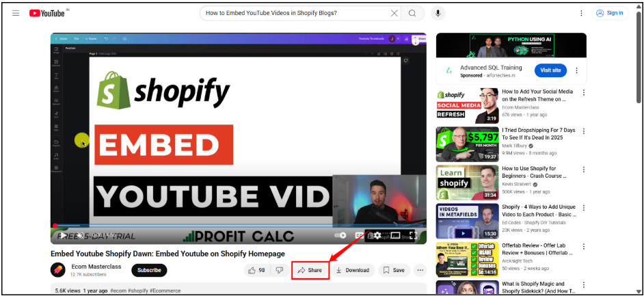Click the Sign in button
The width and height of the screenshot is (644, 296).
pyautogui.click(x=610, y=13)
